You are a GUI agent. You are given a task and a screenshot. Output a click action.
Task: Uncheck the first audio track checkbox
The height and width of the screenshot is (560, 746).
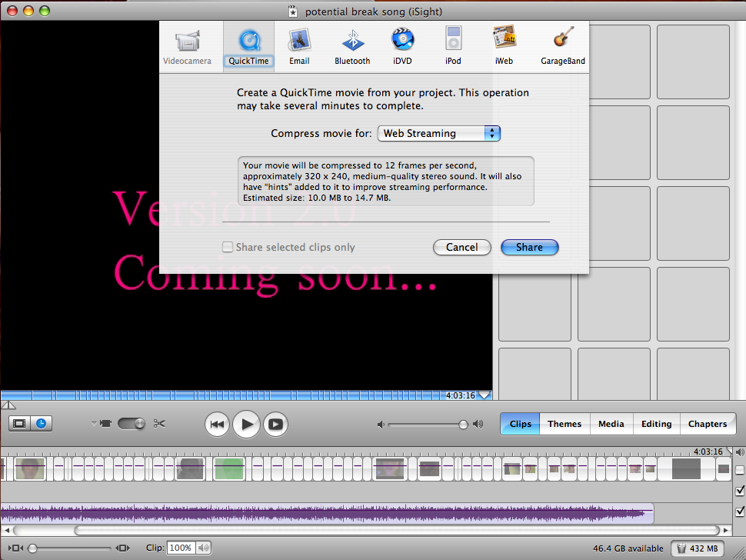[740, 491]
